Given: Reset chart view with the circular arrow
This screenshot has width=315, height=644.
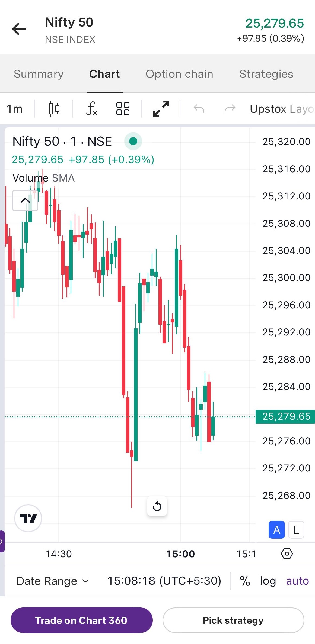Looking at the screenshot, I should click(x=157, y=506).
